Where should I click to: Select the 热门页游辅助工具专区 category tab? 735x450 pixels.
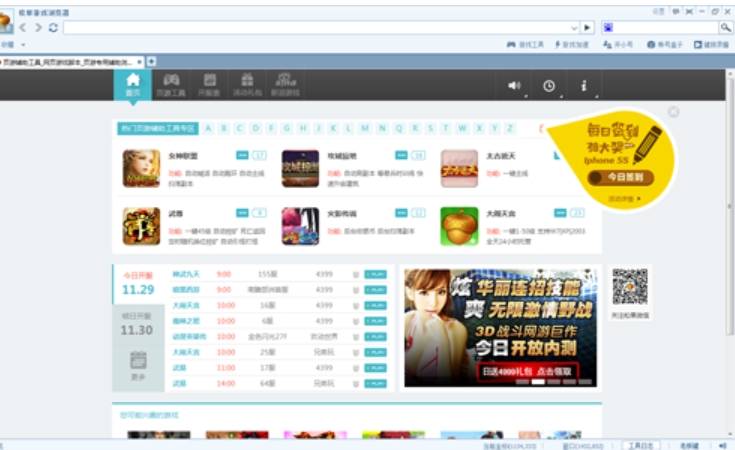click(x=158, y=128)
